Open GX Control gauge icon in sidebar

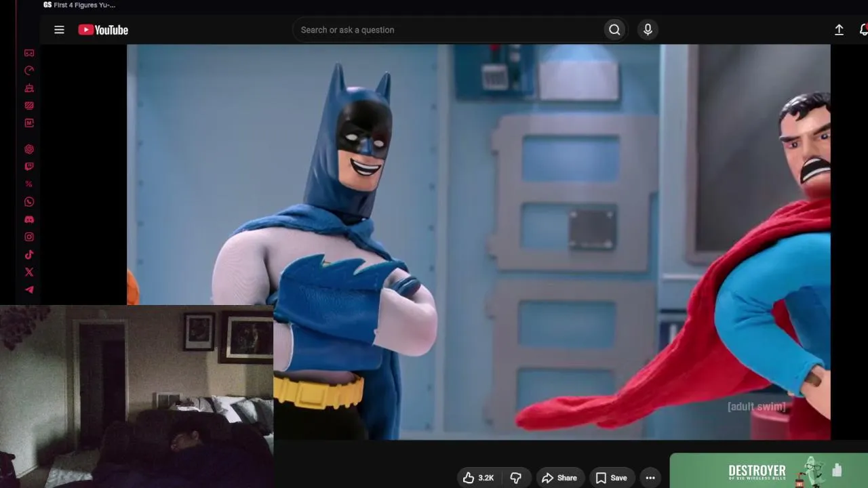(29, 70)
